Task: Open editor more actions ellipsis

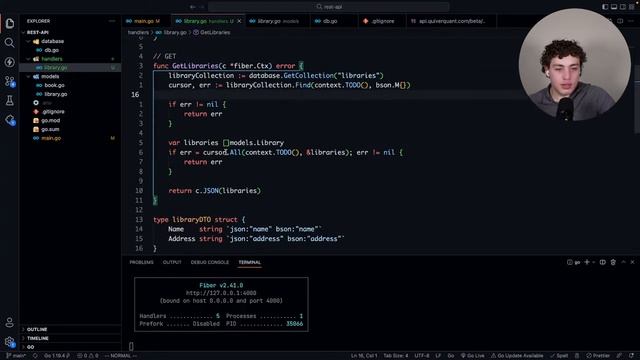Action: (x=631, y=21)
